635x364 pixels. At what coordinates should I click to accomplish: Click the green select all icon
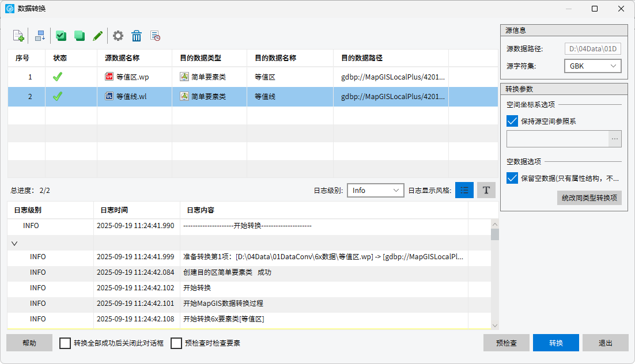coord(61,36)
